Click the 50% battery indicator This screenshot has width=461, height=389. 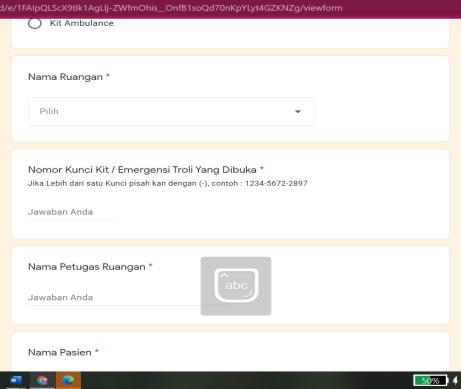click(430, 380)
